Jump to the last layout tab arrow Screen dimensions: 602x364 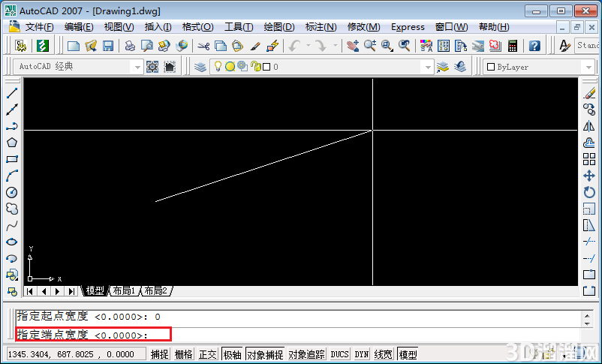tap(71, 291)
